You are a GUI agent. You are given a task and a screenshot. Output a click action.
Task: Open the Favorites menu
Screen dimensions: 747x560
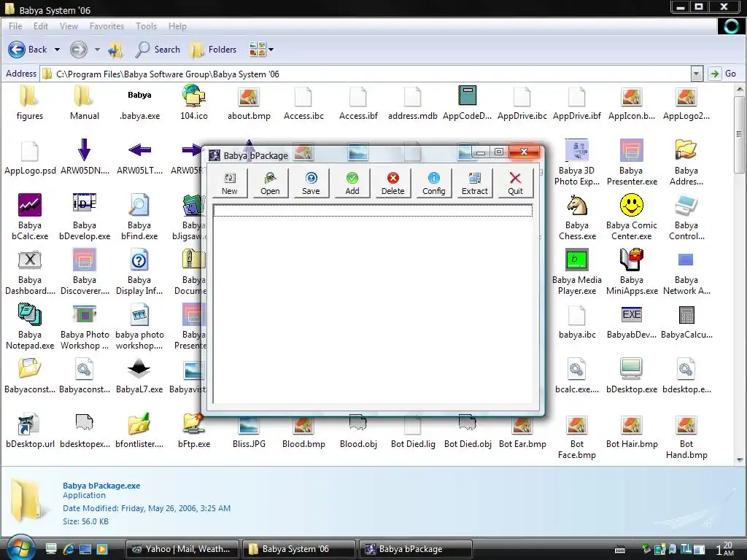pos(107,26)
